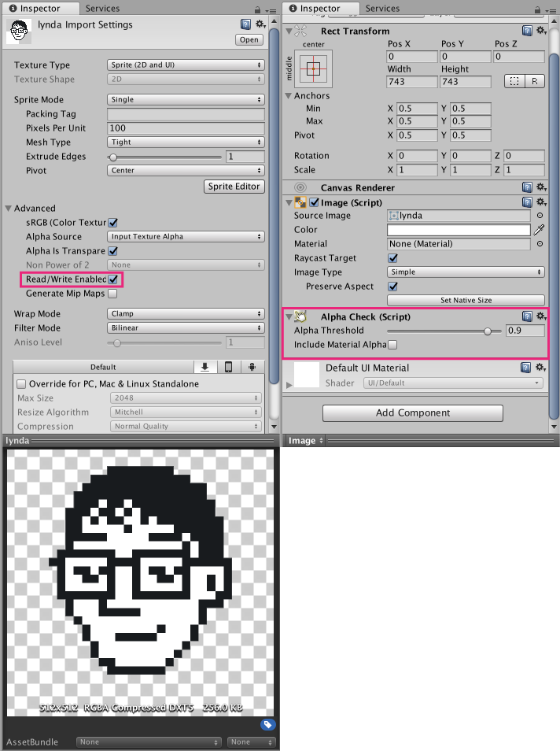560x751 pixels.
Task: Switch to Services tab in right panel
Action: click(x=382, y=8)
